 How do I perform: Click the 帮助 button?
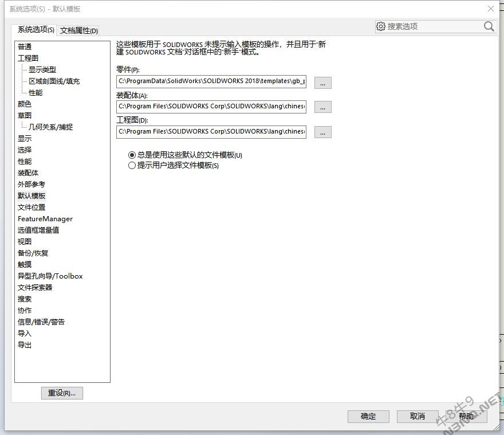[x=466, y=416]
